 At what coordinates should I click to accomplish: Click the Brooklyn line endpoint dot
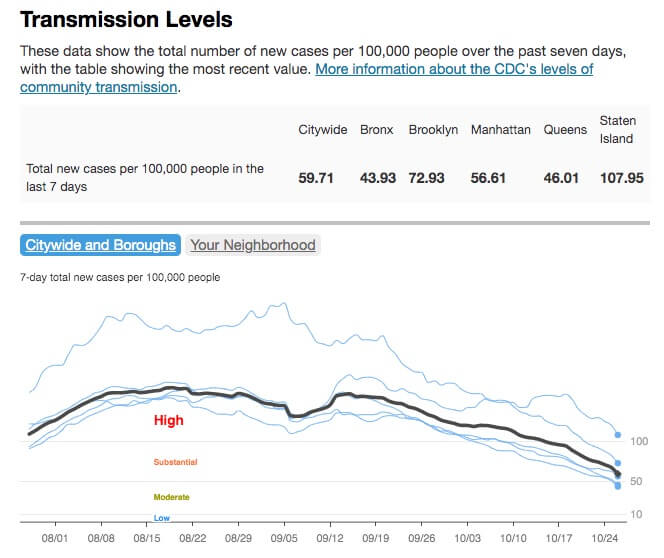618,464
